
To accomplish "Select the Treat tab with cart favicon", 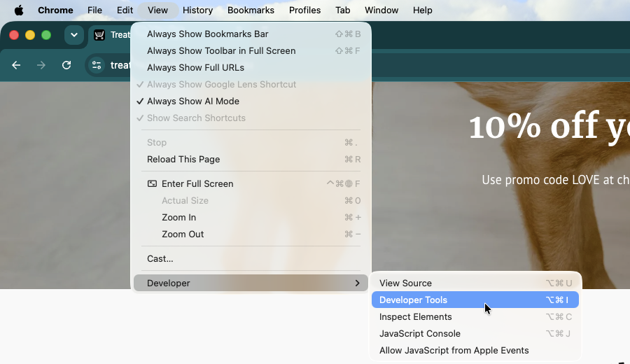I will [x=111, y=35].
